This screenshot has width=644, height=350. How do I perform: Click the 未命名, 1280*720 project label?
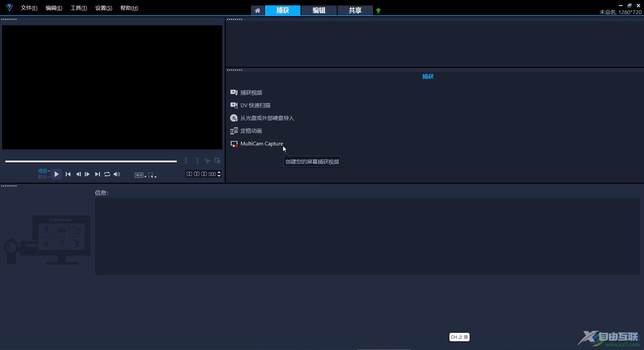(621, 12)
